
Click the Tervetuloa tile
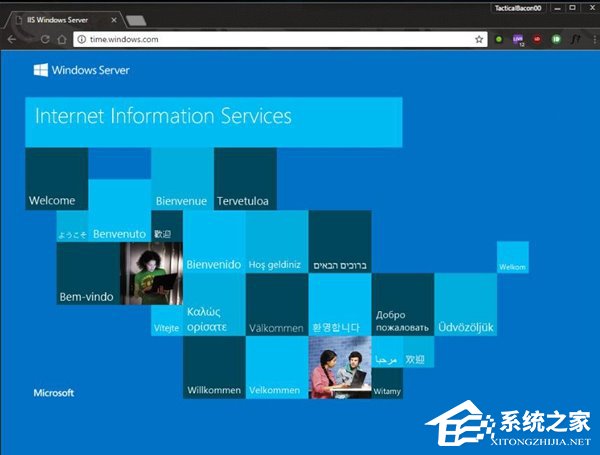pyautogui.click(x=245, y=179)
